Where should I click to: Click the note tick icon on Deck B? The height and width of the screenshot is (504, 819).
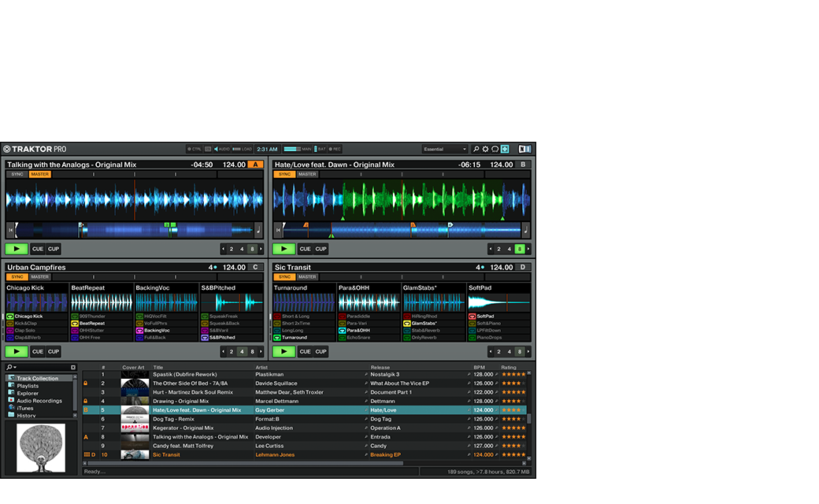[x=525, y=230]
